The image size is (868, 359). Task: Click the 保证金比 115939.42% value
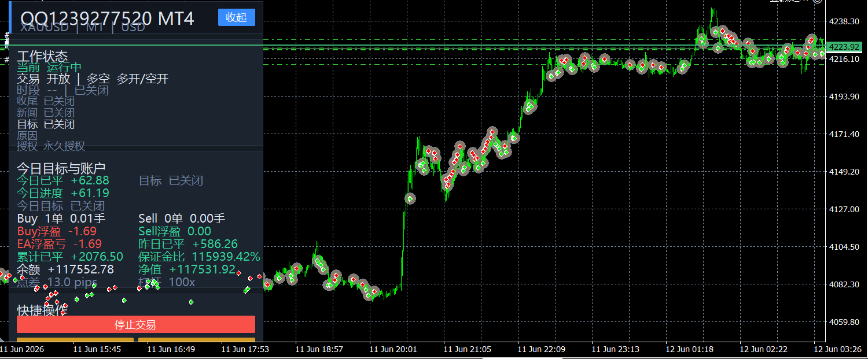pos(200,257)
